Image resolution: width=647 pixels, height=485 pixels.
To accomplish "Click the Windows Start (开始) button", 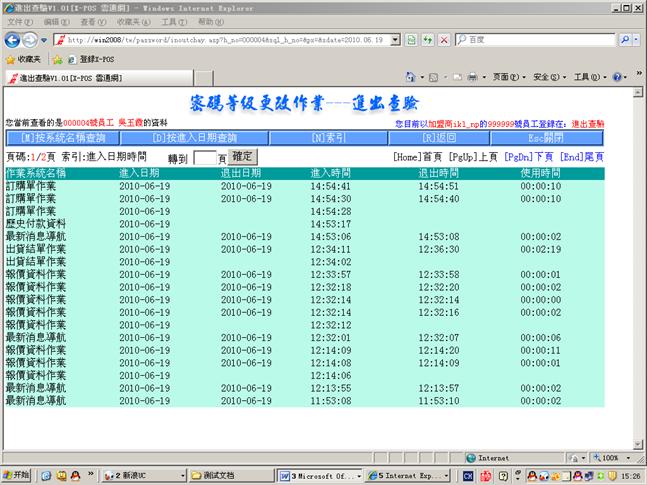I will click(17, 475).
